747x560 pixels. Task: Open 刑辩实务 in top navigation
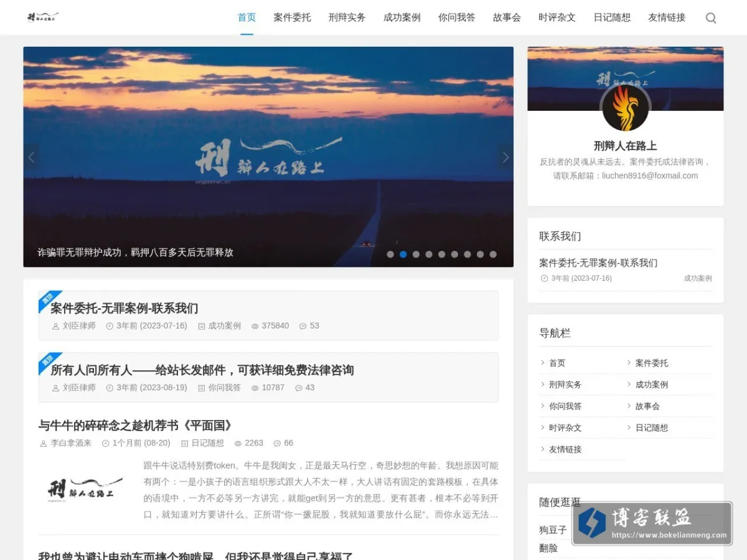tap(347, 17)
